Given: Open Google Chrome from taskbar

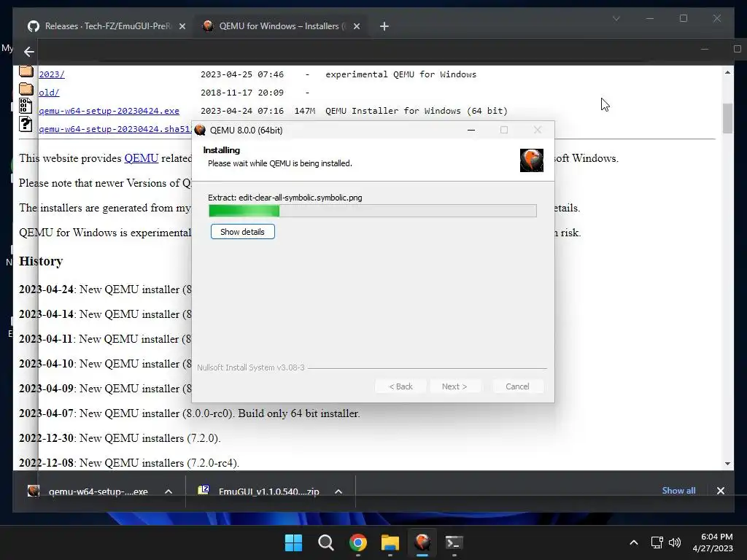Looking at the screenshot, I should tap(357, 542).
